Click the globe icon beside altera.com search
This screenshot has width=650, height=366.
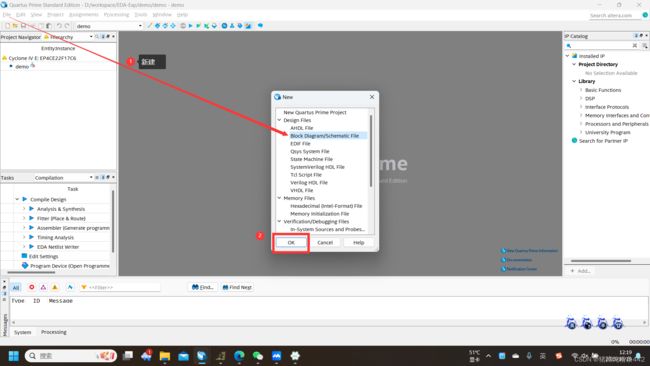645,15
